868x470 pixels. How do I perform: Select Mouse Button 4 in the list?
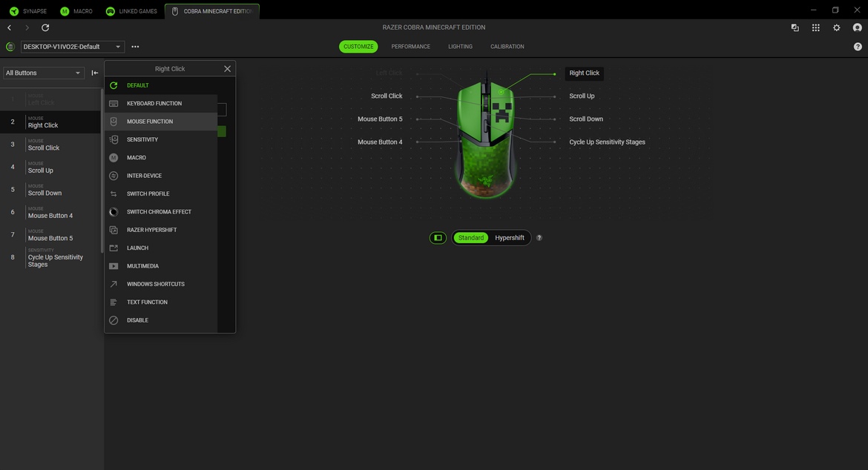[x=50, y=213]
